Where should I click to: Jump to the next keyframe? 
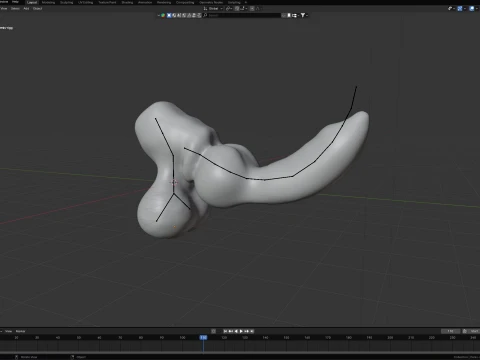coord(246,331)
